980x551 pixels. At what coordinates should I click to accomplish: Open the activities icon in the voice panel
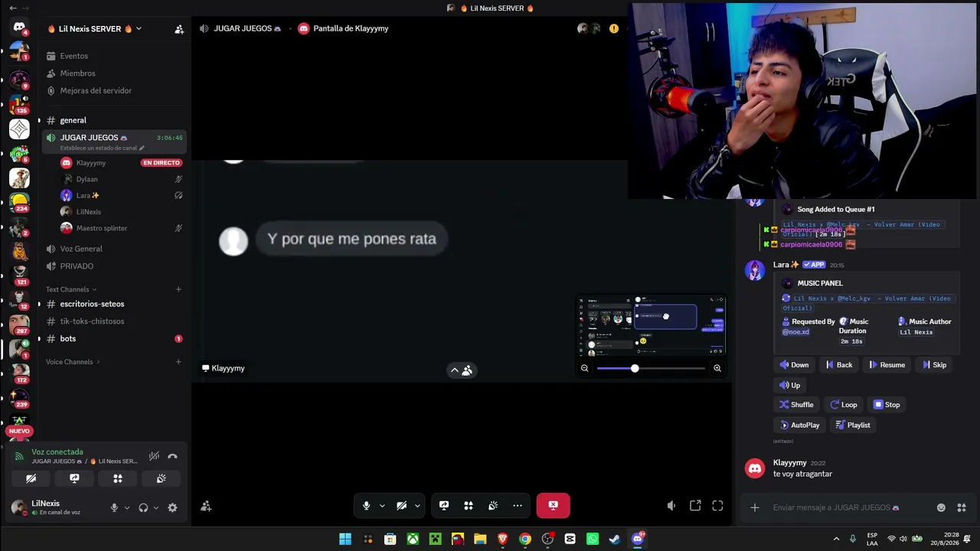tap(118, 478)
